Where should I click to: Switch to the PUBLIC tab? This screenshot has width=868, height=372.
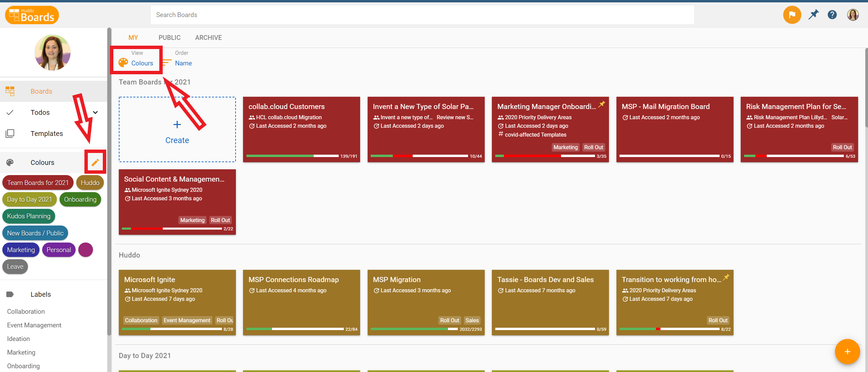[x=170, y=38]
